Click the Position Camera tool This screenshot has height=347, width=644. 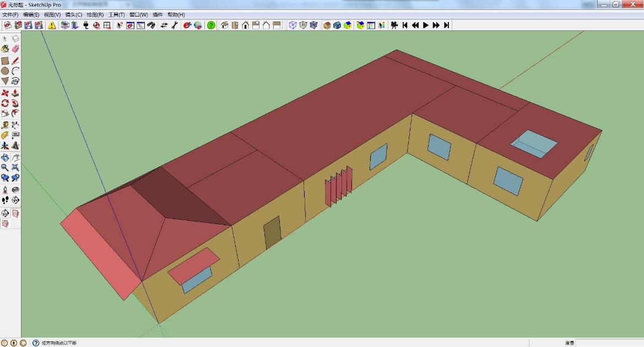click(5, 190)
